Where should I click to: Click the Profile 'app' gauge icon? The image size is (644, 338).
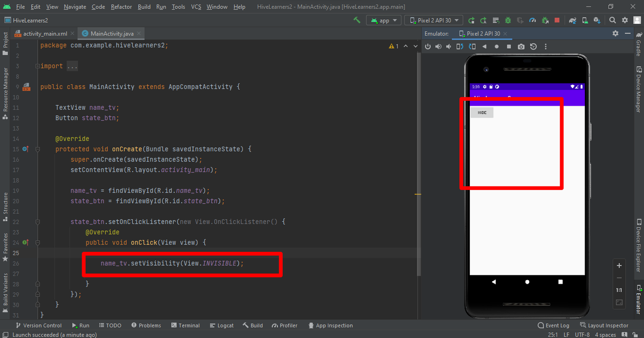coord(533,20)
